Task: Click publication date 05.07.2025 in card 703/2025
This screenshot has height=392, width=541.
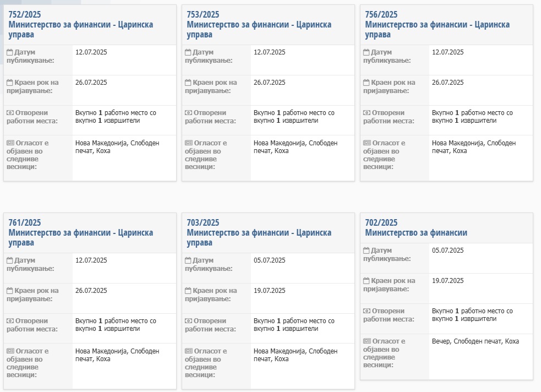Action: 270,260
